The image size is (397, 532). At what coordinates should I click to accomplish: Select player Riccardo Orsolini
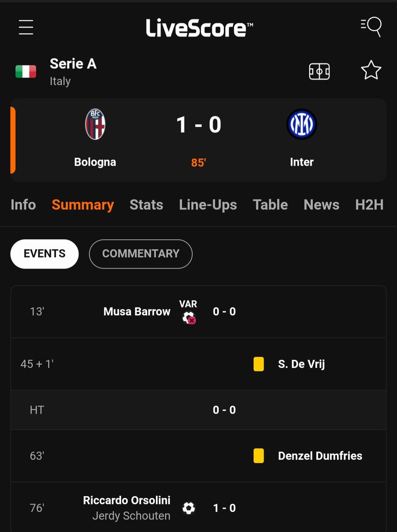[126, 500]
